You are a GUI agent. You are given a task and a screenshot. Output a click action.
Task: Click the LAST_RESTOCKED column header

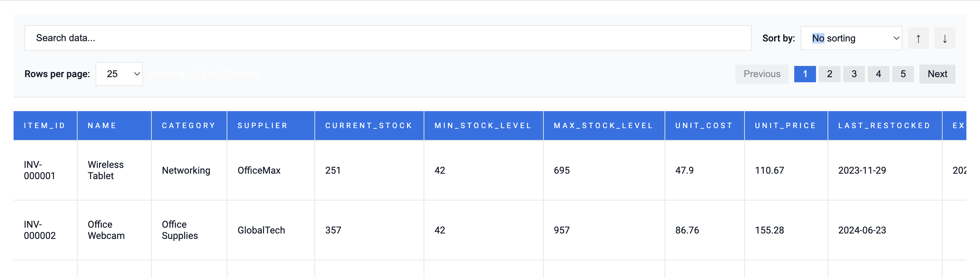tap(884, 126)
